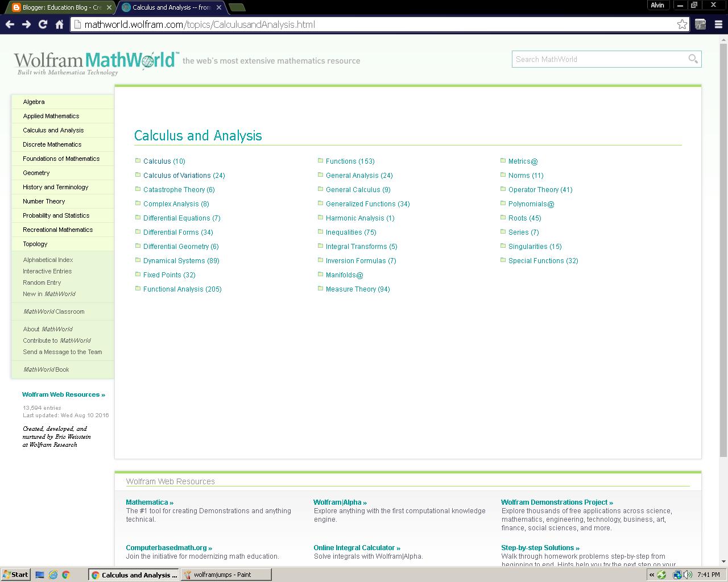Follow the Wolfram|Alpha resource link
This screenshot has width=728, height=582.
[339, 502]
